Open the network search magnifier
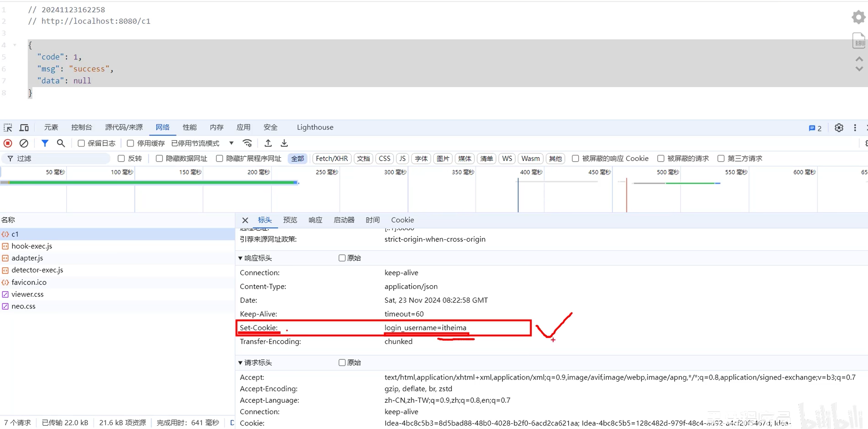868x429 pixels. [61, 143]
